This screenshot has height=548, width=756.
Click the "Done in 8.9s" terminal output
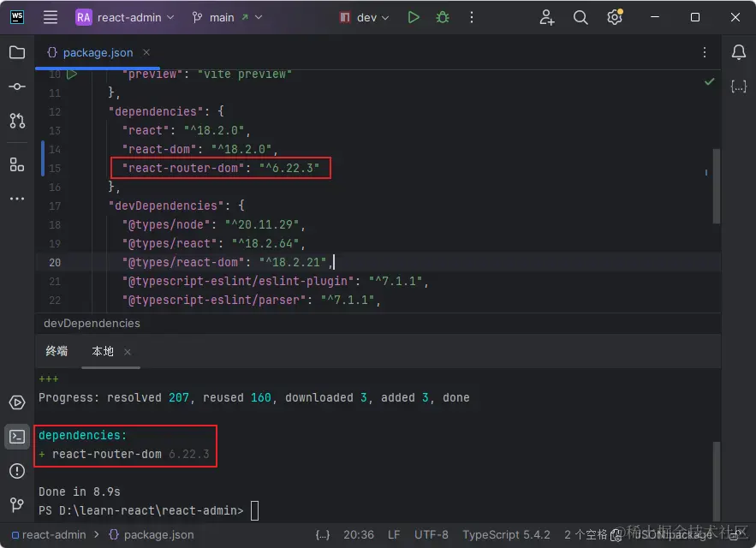click(x=80, y=491)
